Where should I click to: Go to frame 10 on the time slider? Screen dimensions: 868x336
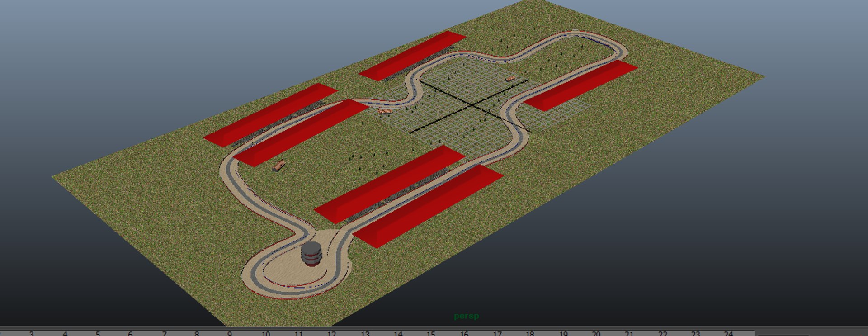[x=265, y=333]
